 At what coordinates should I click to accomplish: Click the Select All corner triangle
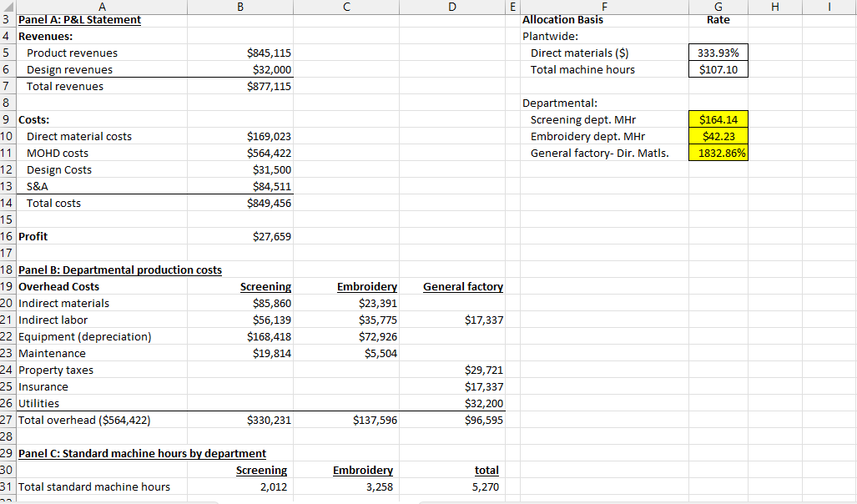coord(8,7)
